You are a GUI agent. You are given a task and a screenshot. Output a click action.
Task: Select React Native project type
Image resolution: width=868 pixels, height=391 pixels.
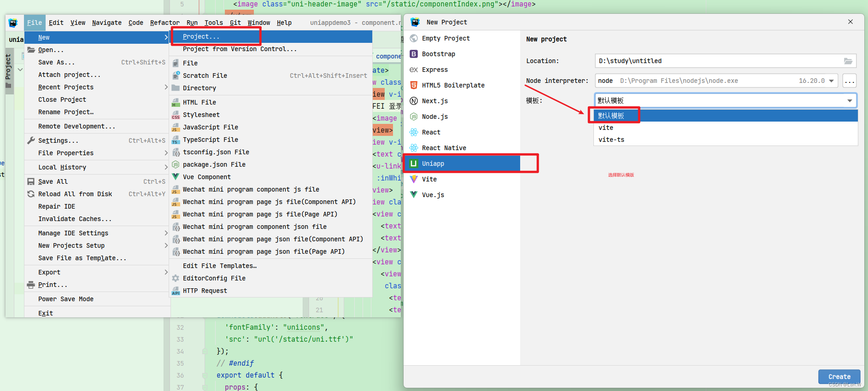(x=462, y=148)
